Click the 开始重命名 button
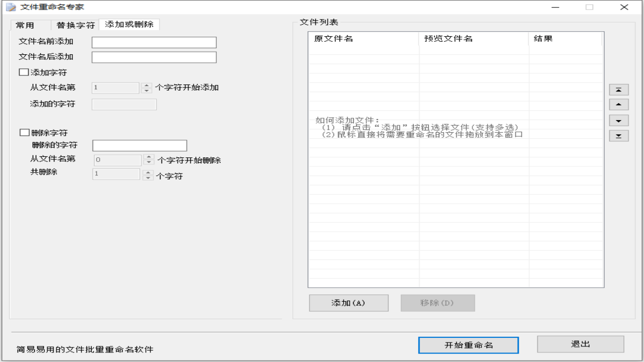Viewport: 644px width, 362px height. [x=468, y=345]
